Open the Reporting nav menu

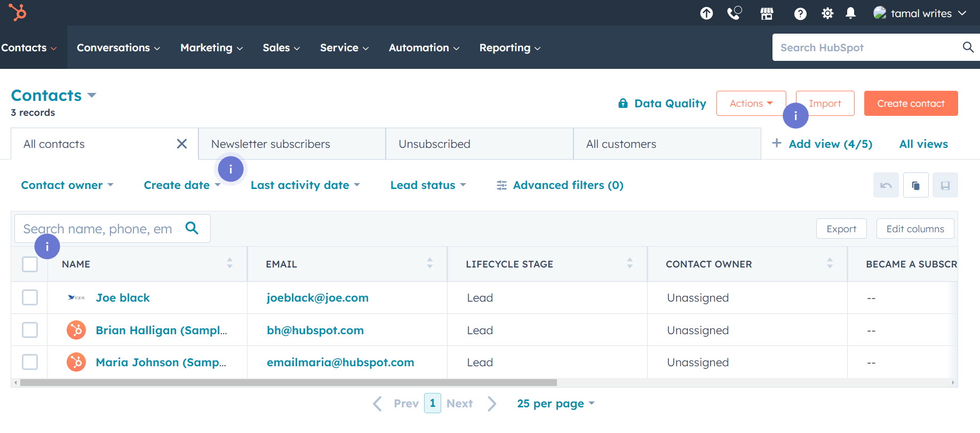coord(510,48)
